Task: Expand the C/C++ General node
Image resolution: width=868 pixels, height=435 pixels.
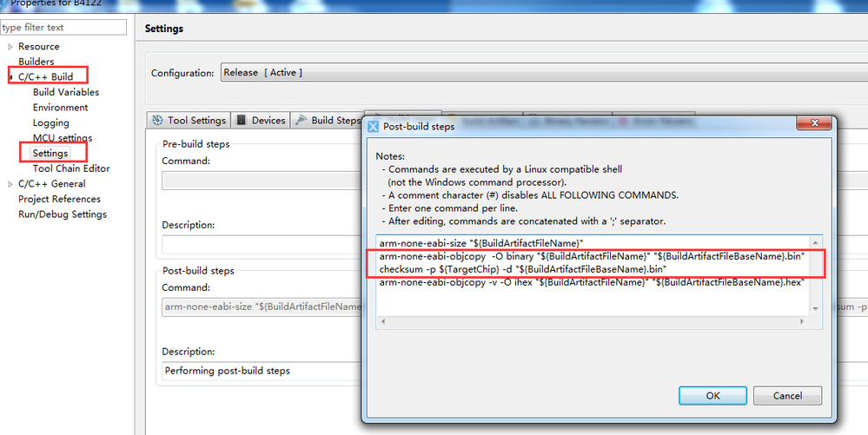Action: tap(10, 184)
